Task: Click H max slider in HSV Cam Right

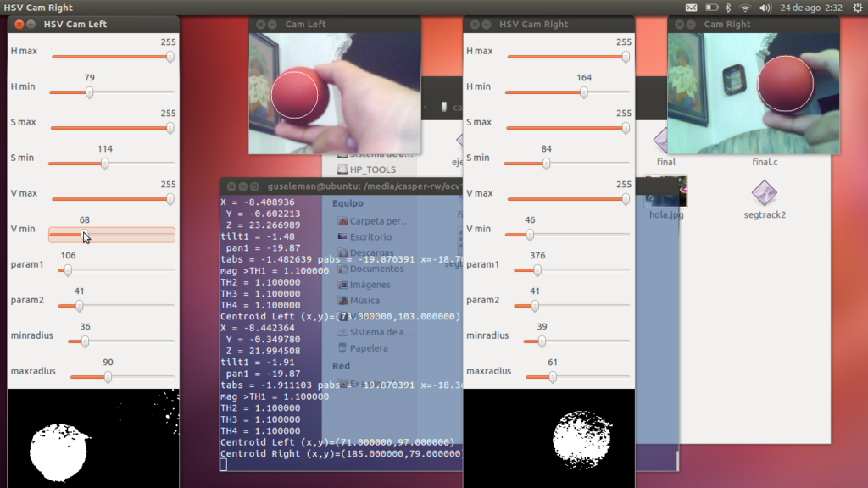Action: [569, 57]
